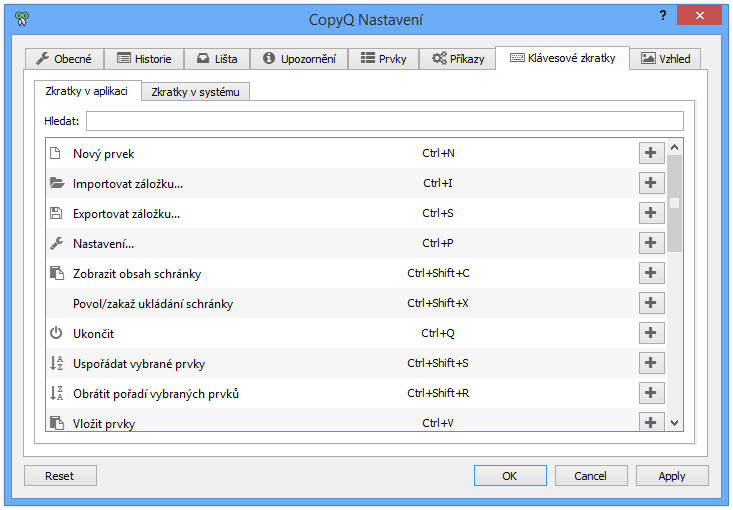Click the plus icon in the Ukončit row
733x510 pixels.
(x=651, y=333)
